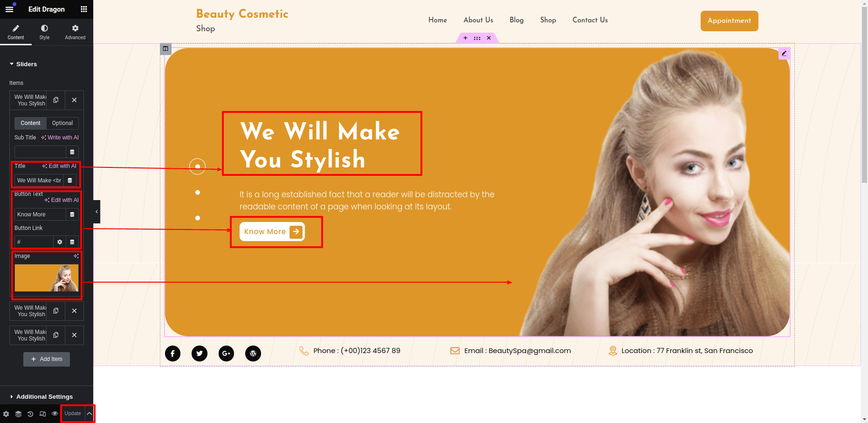Select the second slide dot indicator
Screen dimensions: 868x423
198,192
